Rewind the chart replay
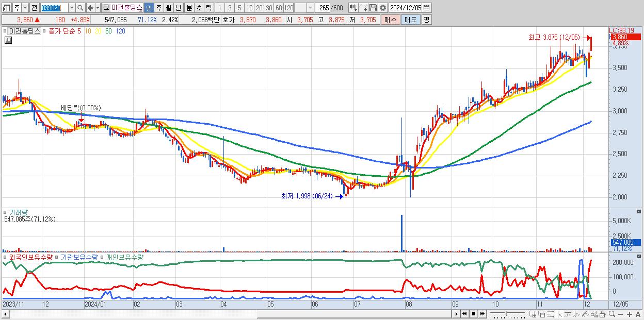This screenshot has width=644, height=320. 465,314
